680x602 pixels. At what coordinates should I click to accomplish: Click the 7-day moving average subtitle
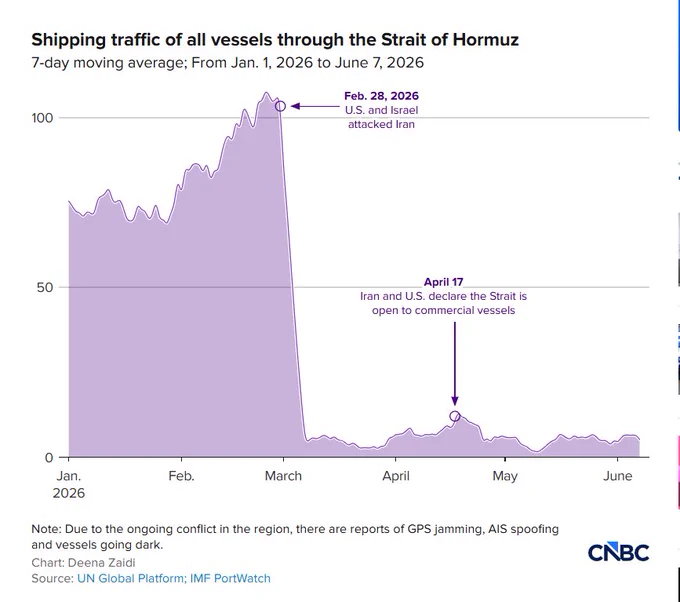227,63
